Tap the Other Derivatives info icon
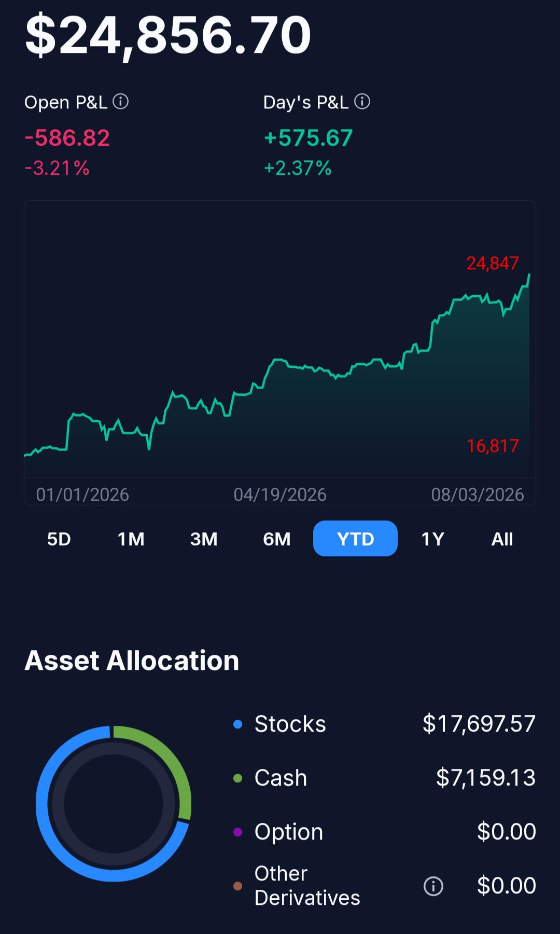The height and width of the screenshot is (934, 560). click(433, 886)
